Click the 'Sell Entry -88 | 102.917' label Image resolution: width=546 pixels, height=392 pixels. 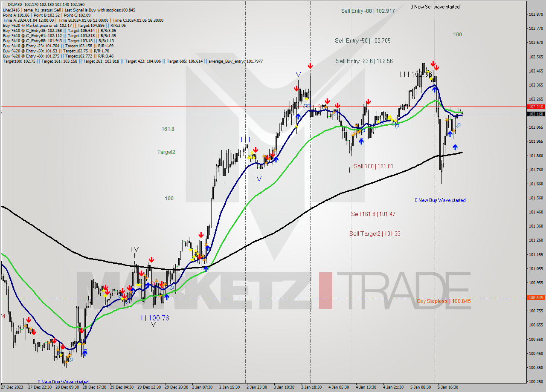click(368, 11)
